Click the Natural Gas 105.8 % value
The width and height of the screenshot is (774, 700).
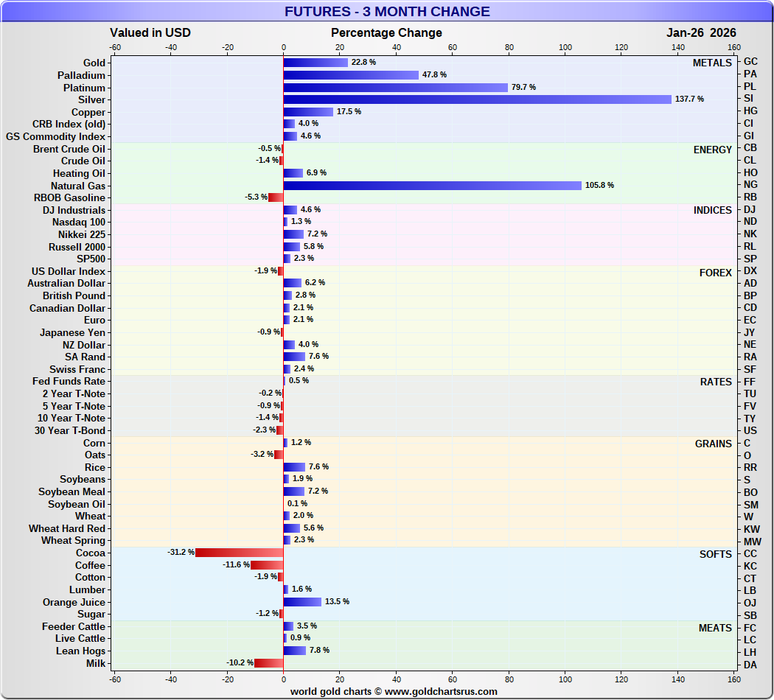tap(599, 185)
